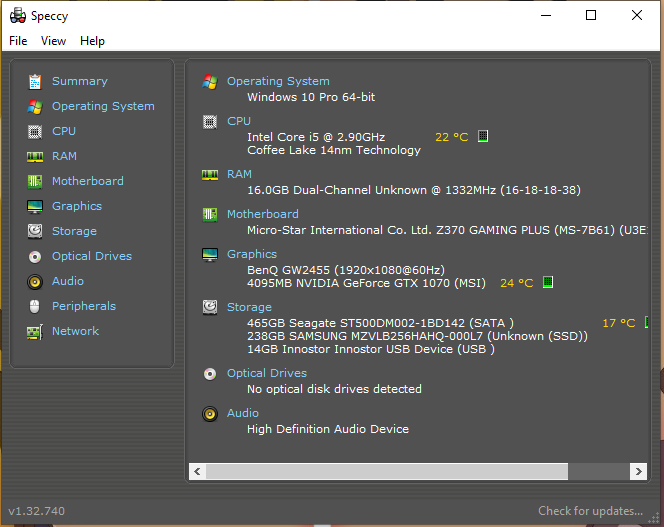Open the View menu
The height and width of the screenshot is (527, 664).
click(53, 41)
